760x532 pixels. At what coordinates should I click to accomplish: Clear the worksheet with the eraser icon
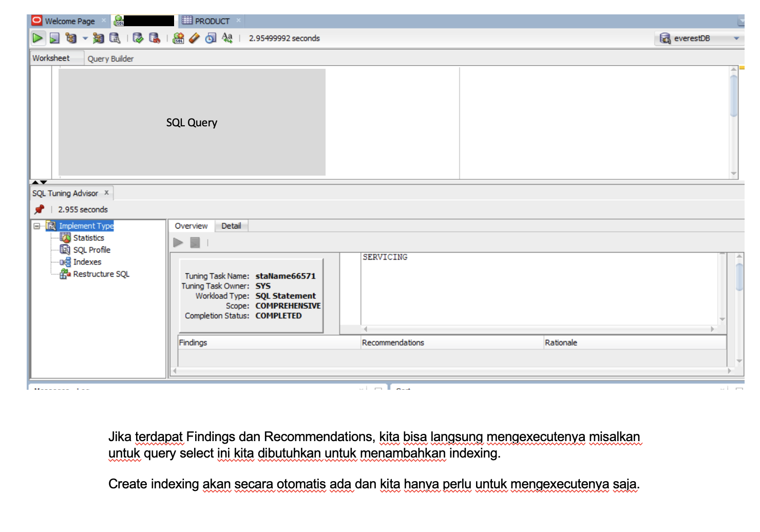click(194, 38)
